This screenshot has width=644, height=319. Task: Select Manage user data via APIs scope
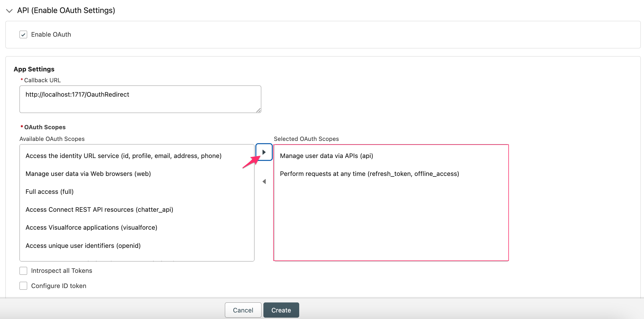click(326, 156)
